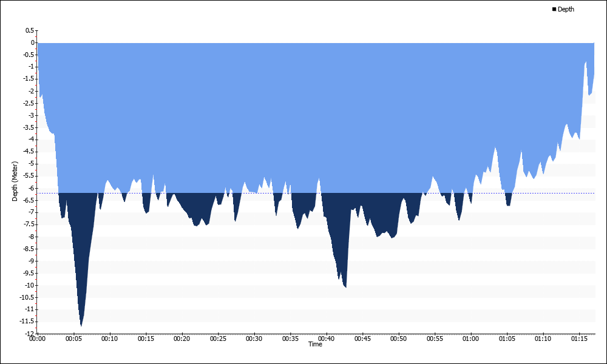Click the 00:50 time axis label
Image resolution: width=607 pixels, height=364 pixels.
pyautogui.click(x=398, y=339)
